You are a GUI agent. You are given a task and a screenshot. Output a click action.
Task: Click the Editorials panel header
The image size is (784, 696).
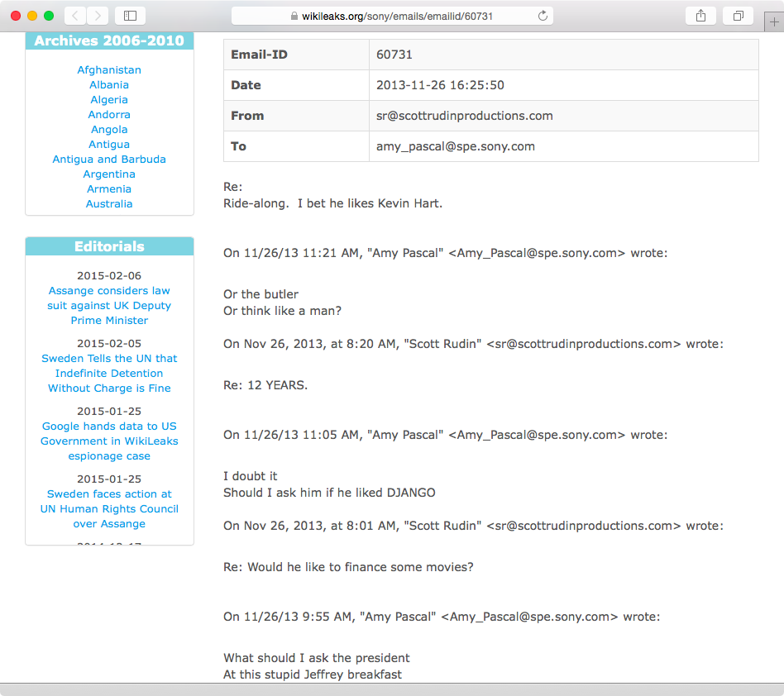point(109,246)
